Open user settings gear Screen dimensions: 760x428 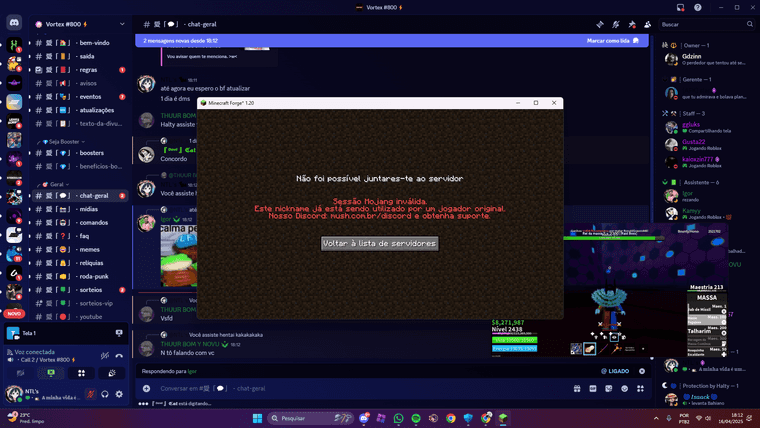pyautogui.click(x=119, y=394)
